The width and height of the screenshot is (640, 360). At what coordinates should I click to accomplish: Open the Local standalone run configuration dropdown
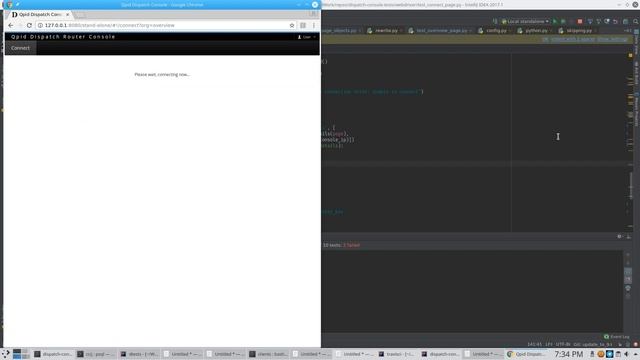[525, 21]
